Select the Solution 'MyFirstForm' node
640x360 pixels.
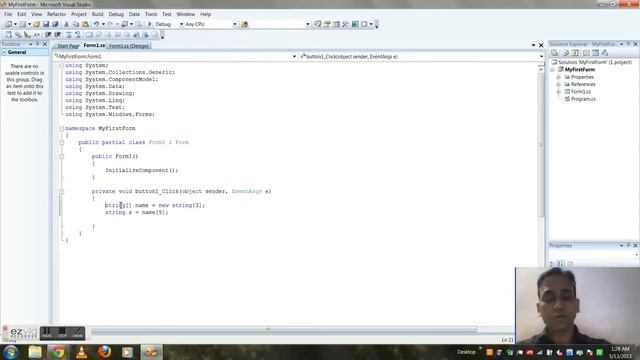point(595,62)
